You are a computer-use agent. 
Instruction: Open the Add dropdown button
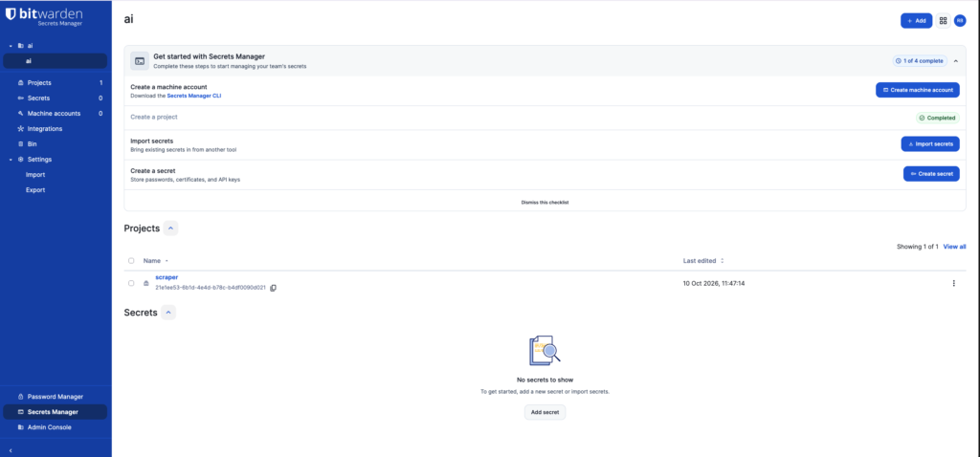click(916, 21)
